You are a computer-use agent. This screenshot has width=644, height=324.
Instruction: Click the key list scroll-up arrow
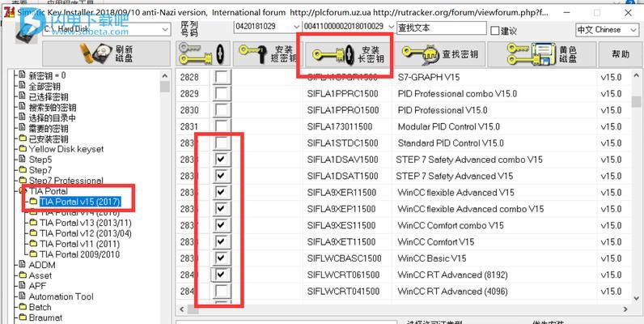[x=636, y=75]
